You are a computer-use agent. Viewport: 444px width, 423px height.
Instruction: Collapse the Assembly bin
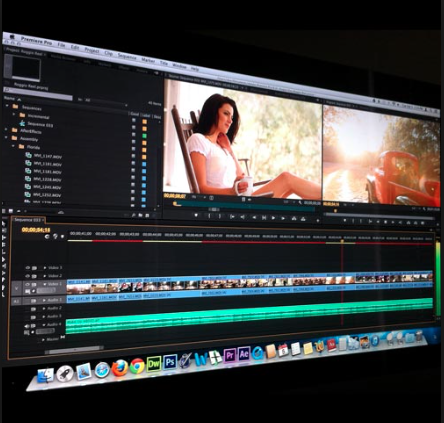[x=6, y=137]
